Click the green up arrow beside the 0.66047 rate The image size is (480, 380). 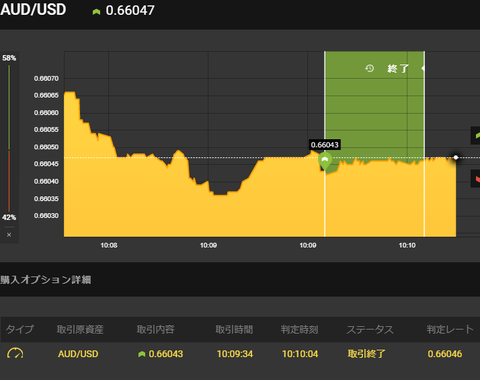click(96, 12)
